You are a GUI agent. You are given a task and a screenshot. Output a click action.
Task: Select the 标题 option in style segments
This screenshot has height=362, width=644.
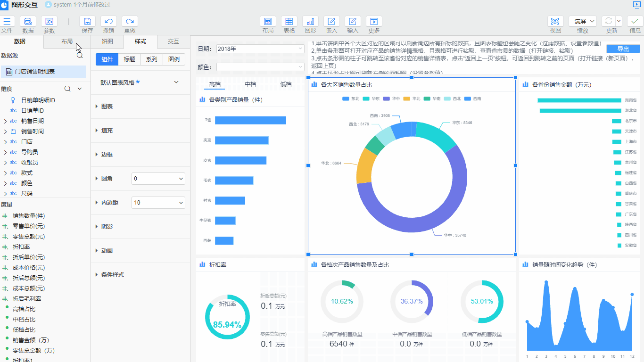point(129,59)
